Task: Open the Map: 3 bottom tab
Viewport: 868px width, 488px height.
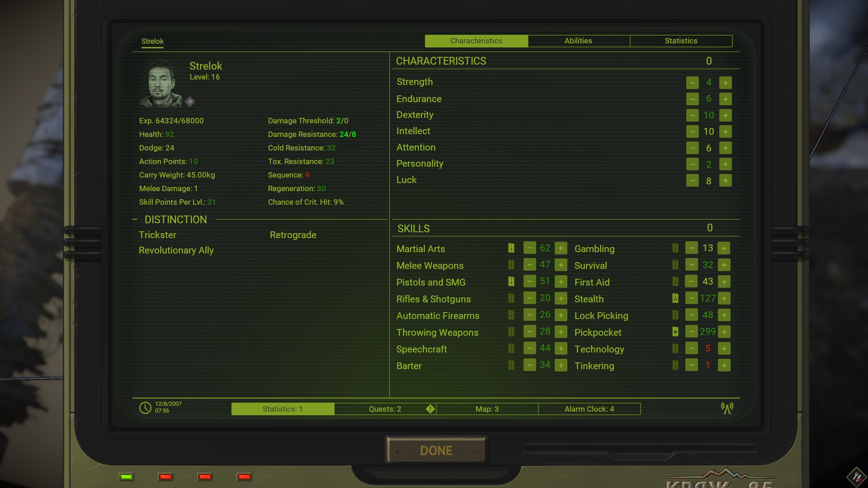Action: (x=487, y=409)
